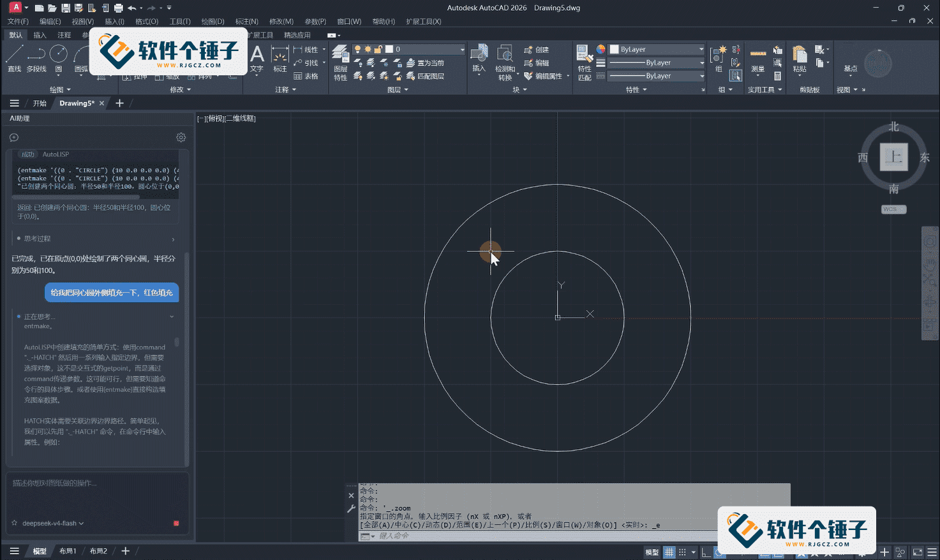Viewport: 940px width, 560px height.
Task: Select the Circle (圆) drawing tool
Action: point(59,59)
